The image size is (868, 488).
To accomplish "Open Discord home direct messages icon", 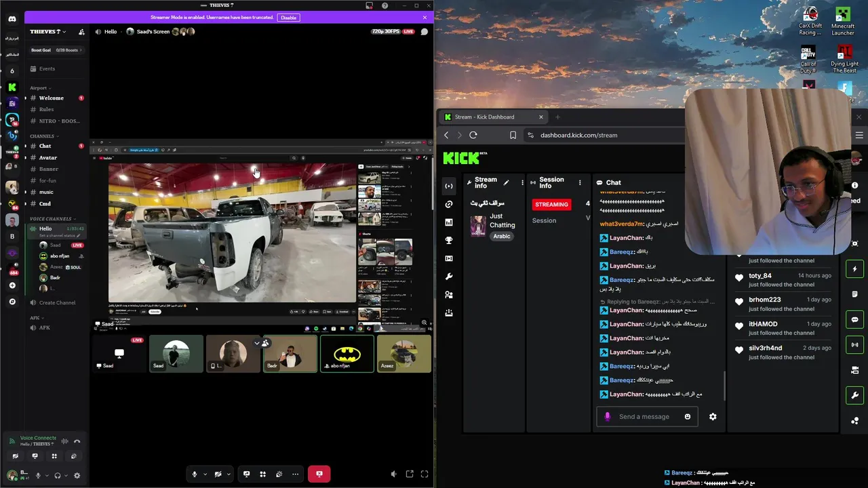I will pyautogui.click(x=12, y=19).
